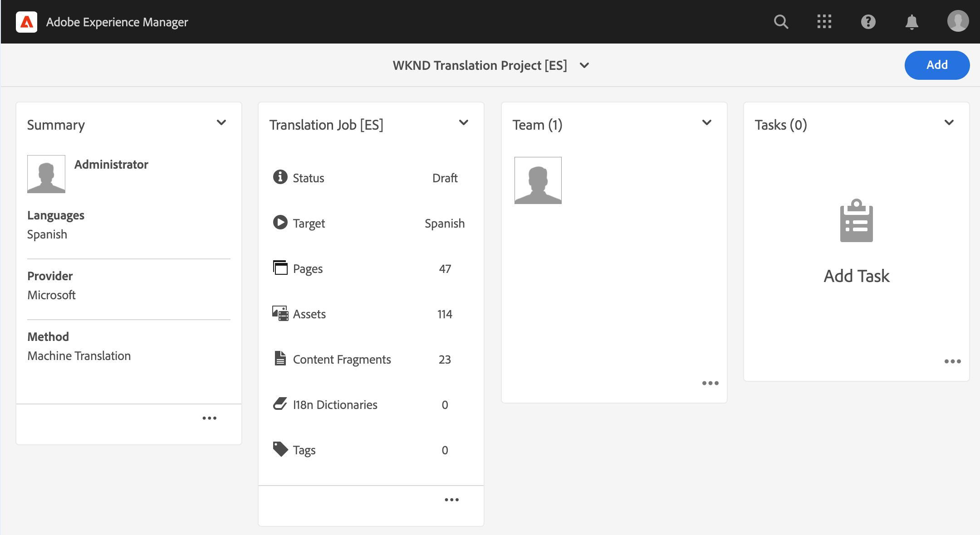The height and width of the screenshot is (535, 980).
Task: Click the Pages icon in Translation Job
Action: 280,268
